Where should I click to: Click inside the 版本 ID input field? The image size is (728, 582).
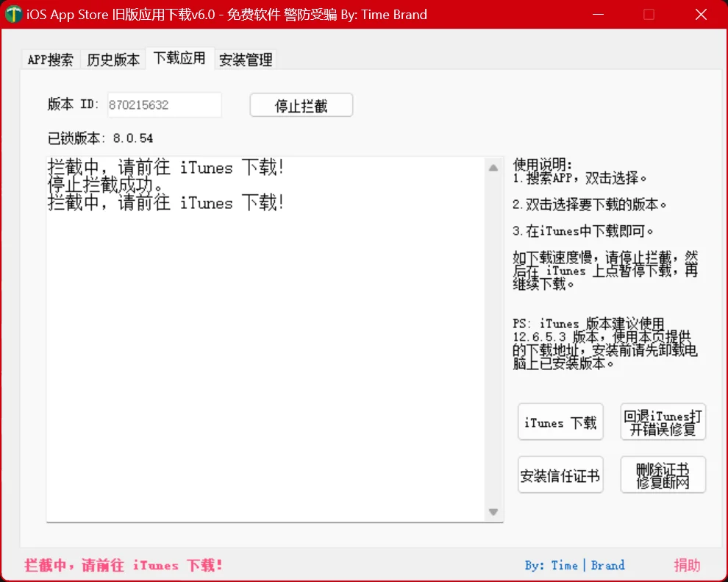[x=163, y=104]
